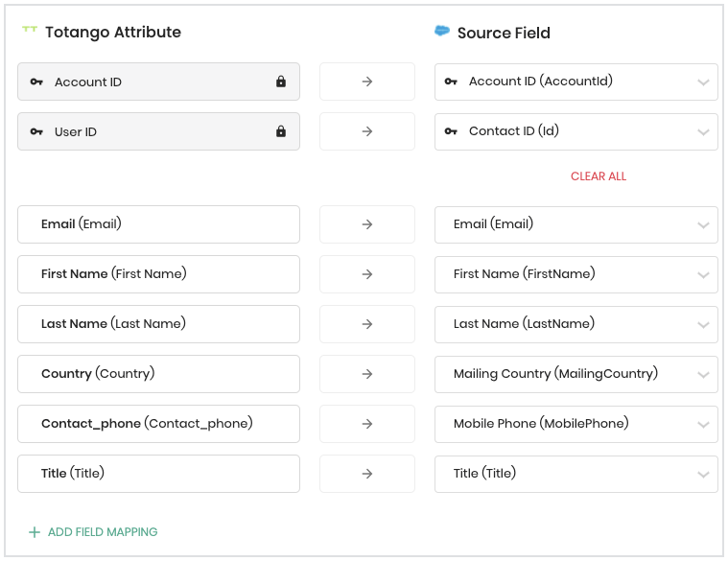Click the lock icon on Account ID
Image resolution: width=728 pixels, height=561 pixels.
(281, 82)
